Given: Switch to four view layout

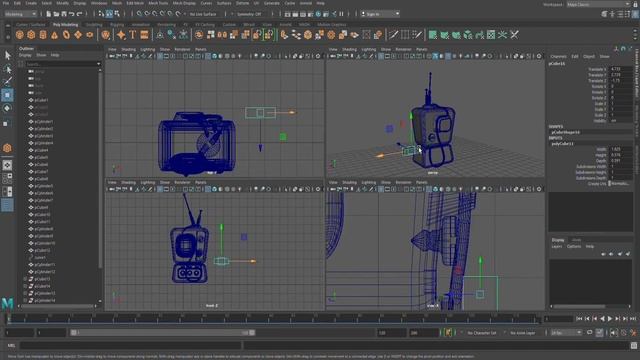Looking at the screenshot, I should (x=7, y=178).
